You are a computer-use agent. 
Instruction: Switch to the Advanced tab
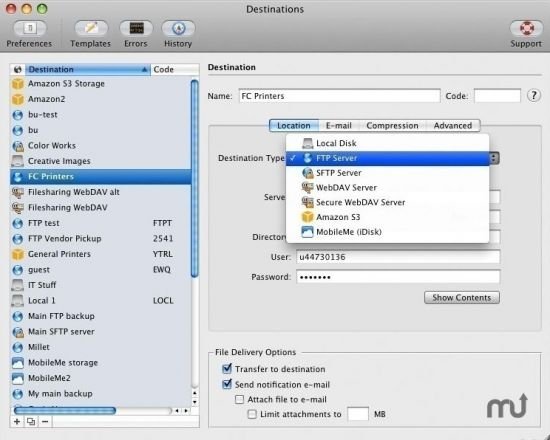click(x=452, y=126)
